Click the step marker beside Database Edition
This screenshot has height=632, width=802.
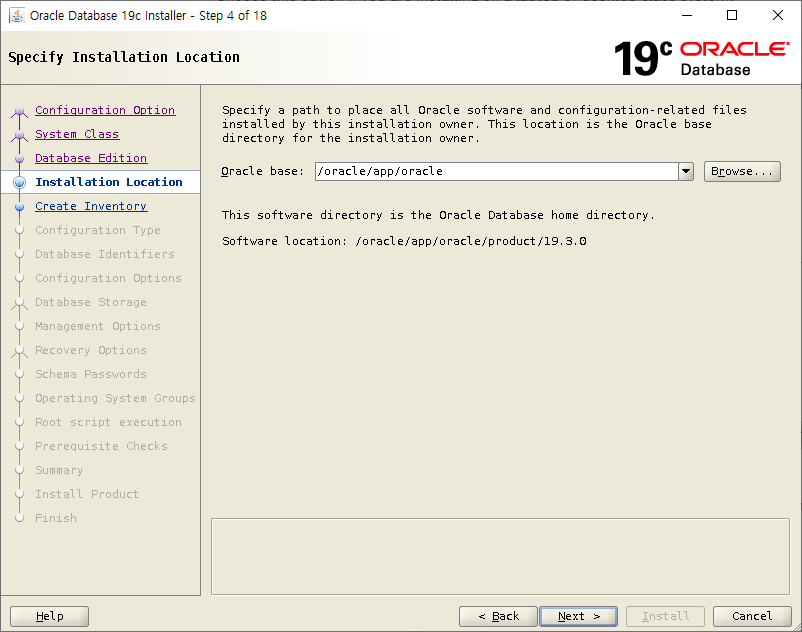pyautogui.click(x=19, y=159)
